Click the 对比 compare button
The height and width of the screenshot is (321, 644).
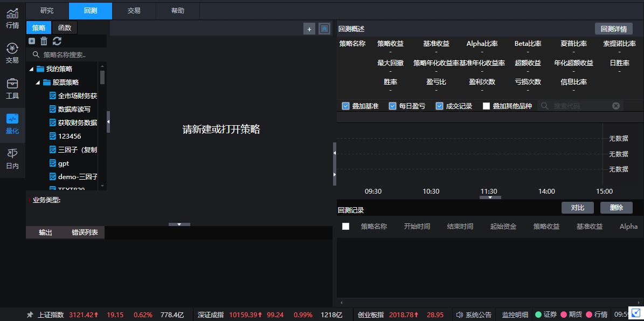click(x=577, y=208)
